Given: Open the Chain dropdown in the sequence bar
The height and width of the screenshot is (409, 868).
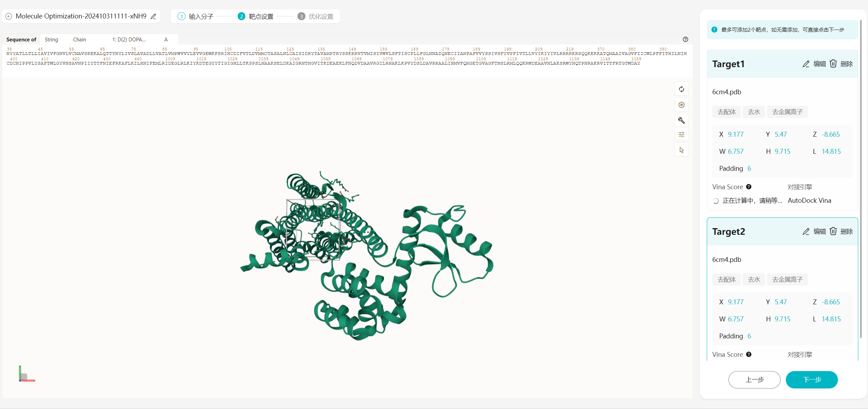Looking at the screenshot, I should pyautogui.click(x=80, y=40).
